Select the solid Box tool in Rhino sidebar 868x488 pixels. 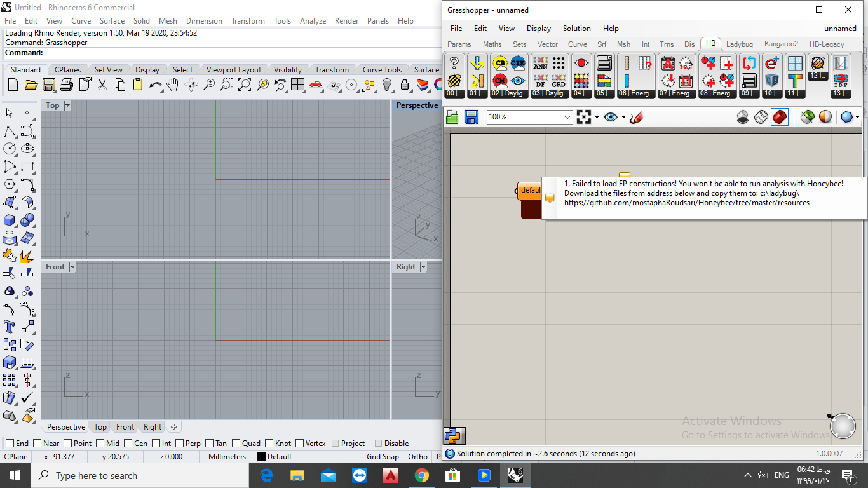pyautogui.click(x=10, y=220)
